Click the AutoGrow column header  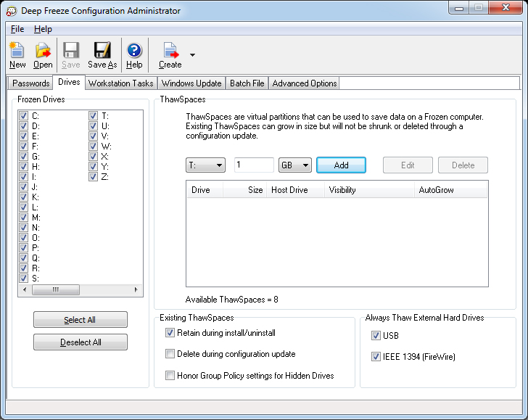(x=450, y=190)
